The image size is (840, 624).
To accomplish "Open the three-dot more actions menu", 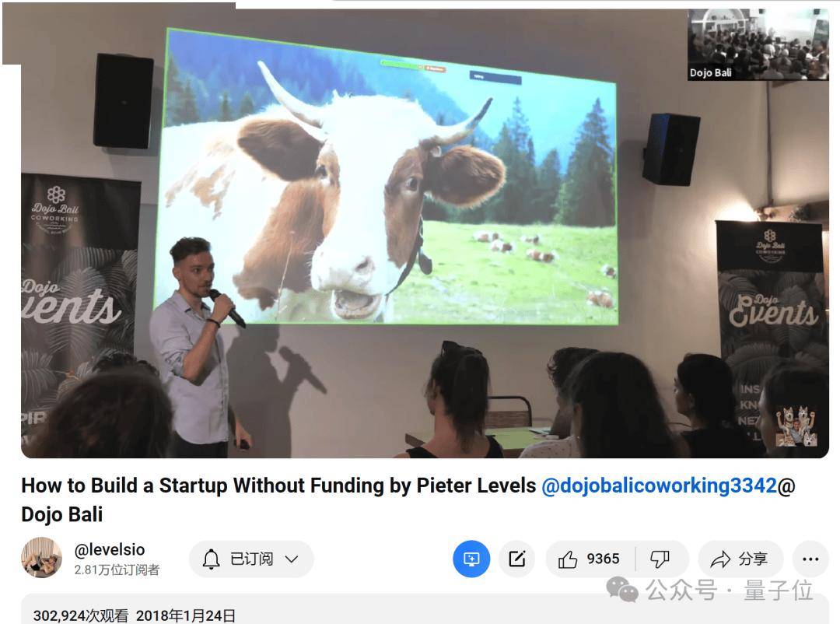I will coord(810,559).
